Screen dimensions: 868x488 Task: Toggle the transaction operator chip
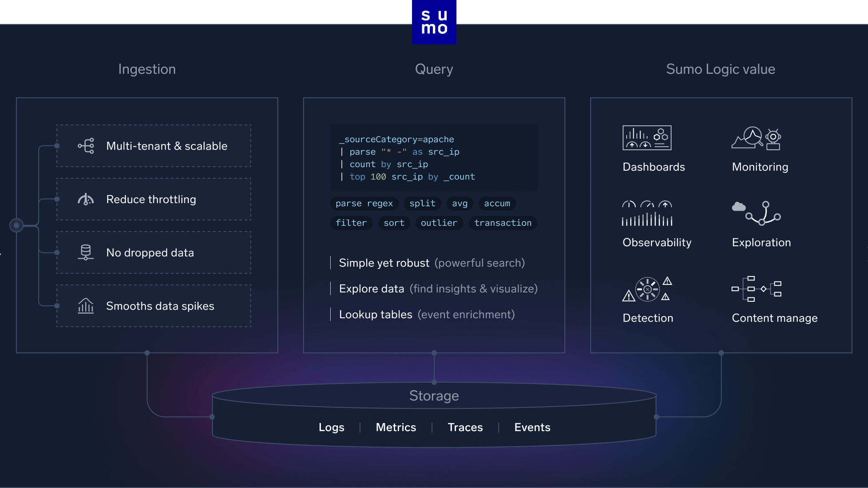point(502,223)
